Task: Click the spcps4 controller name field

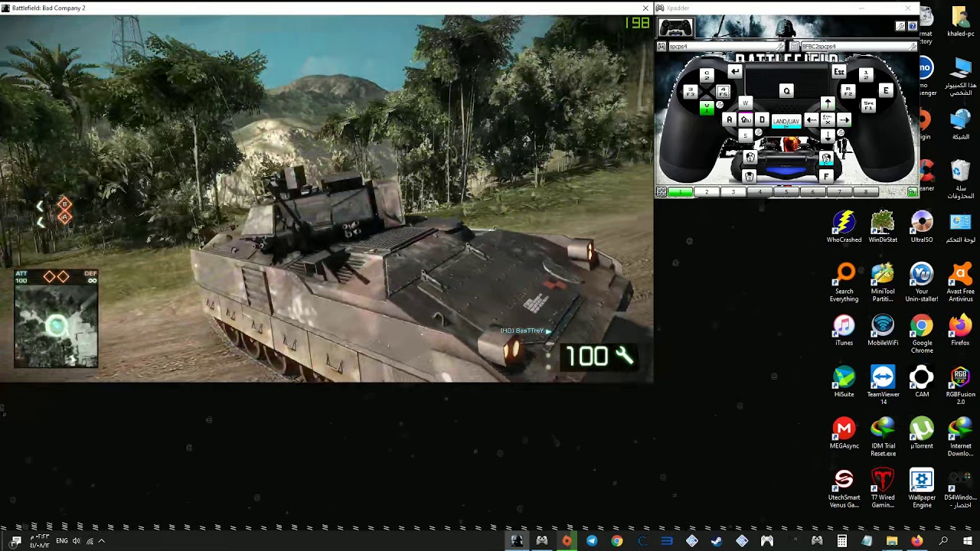Action: (x=727, y=47)
